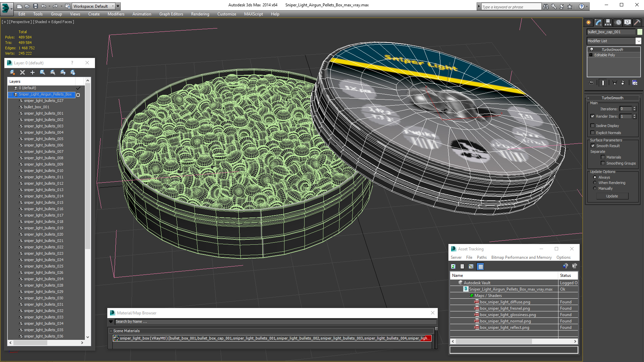Click the object color swatch next to name
Screen dimensions: 644x362
tap(640, 32)
